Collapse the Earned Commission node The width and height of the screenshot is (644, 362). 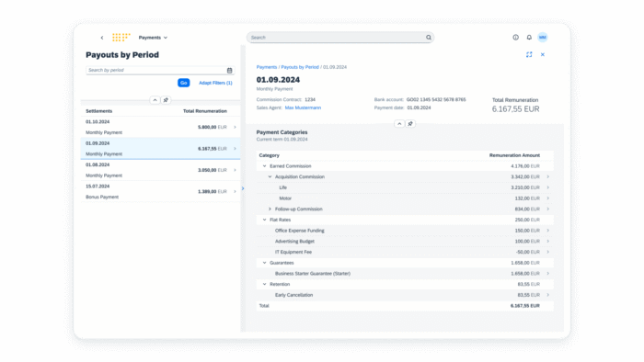(x=265, y=166)
